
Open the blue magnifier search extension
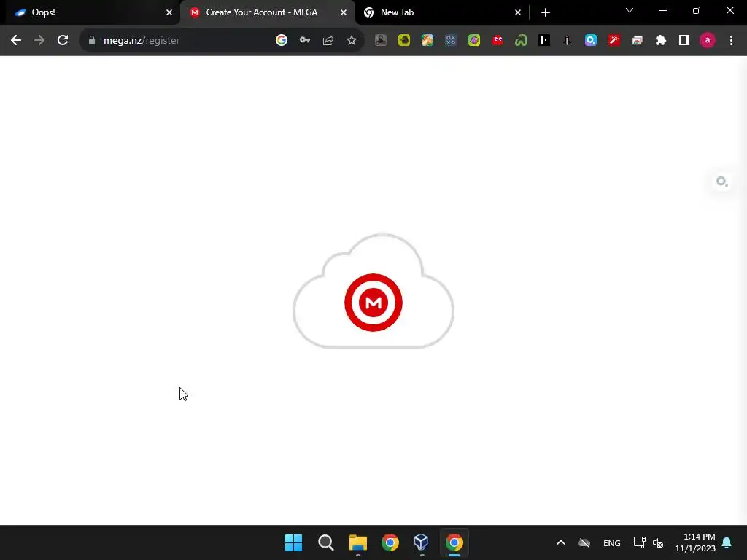(591, 41)
